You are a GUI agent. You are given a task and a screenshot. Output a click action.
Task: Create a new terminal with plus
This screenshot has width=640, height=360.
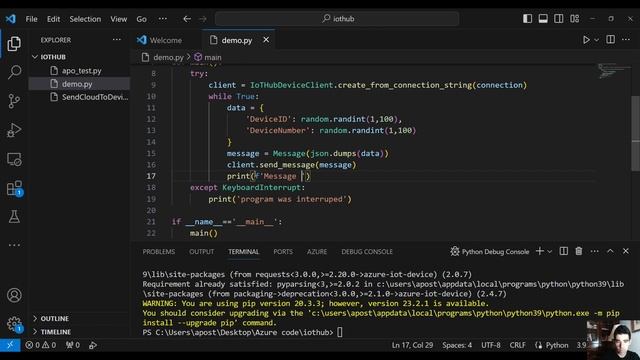(540, 251)
